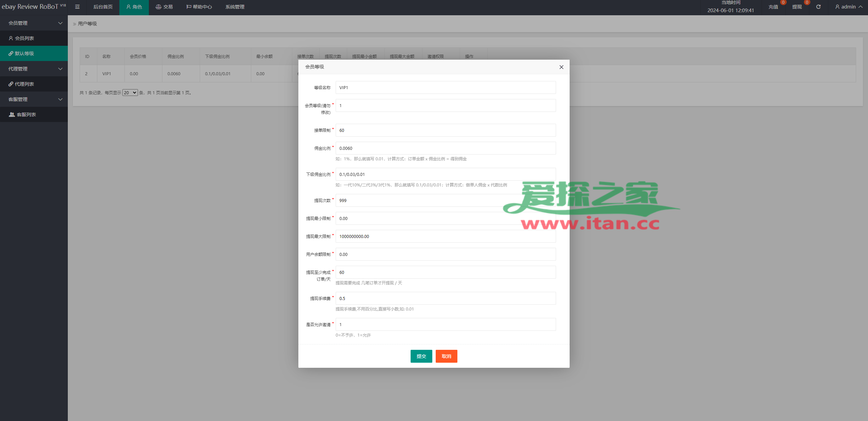Viewport: 868px width, 421px height.
Task: Click the 是否允许邀请 input field
Action: pyautogui.click(x=446, y=324)
